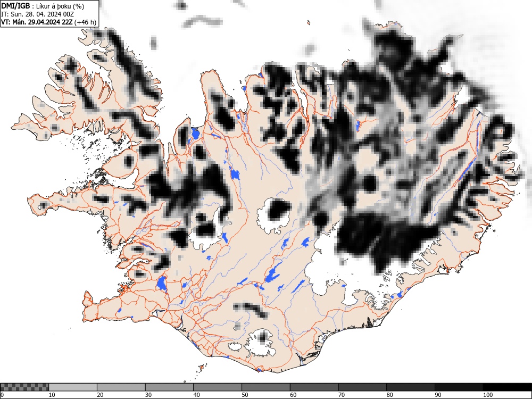Click the legend label '10'
This screenshot has width=532, height=399.
click(52, 395)
